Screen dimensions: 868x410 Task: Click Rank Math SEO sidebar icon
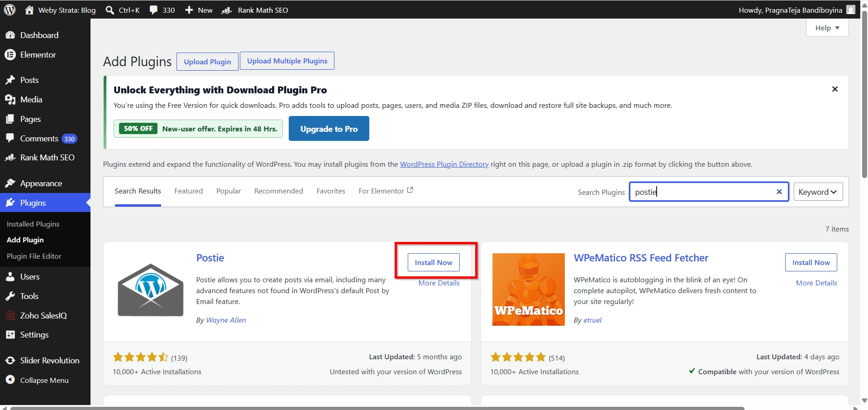click(10, 157)
